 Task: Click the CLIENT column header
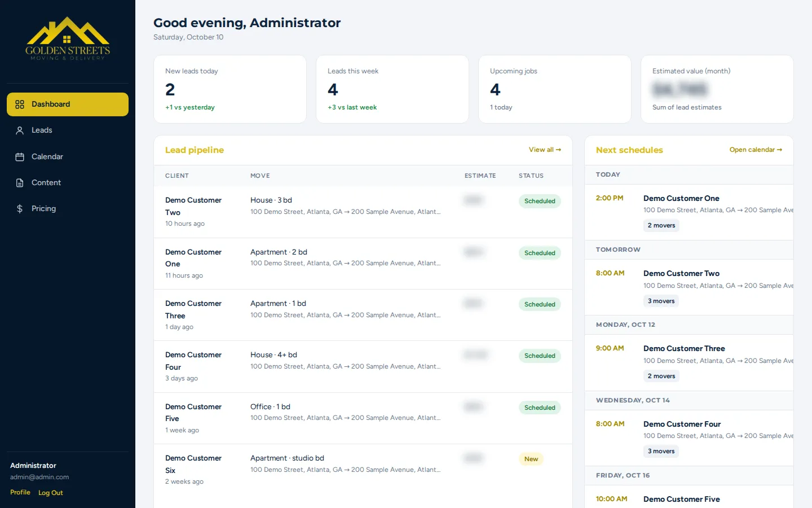pyautogui.click(x=177, y=176)
